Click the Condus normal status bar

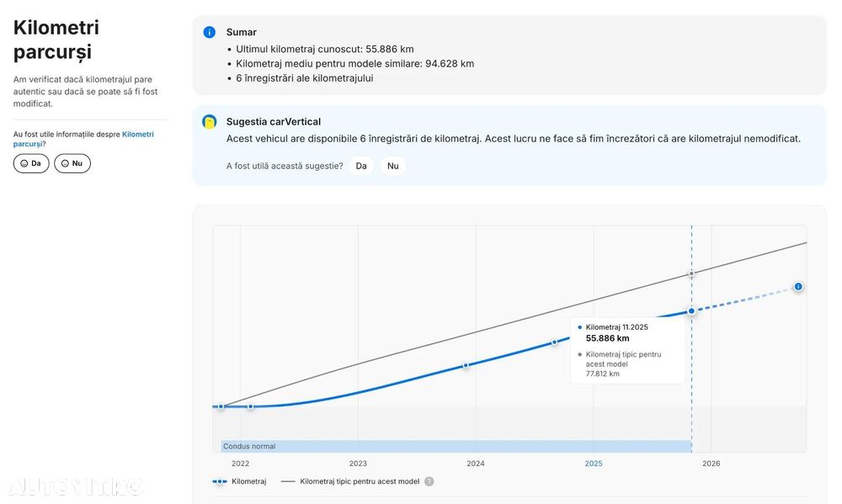[456, 446]
